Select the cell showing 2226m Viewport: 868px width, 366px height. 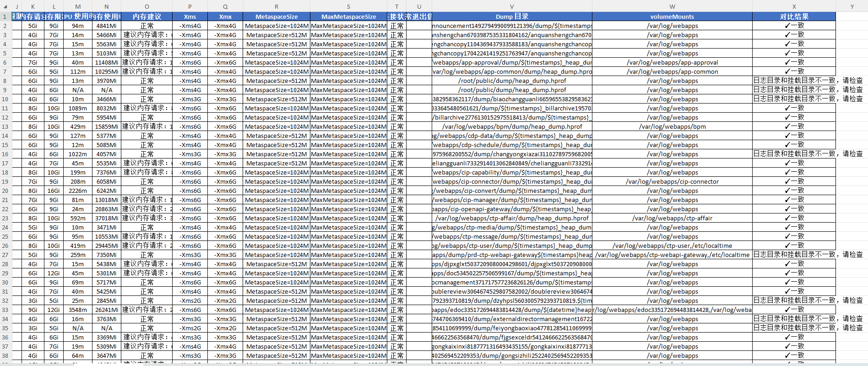click(x=78, y=191)
